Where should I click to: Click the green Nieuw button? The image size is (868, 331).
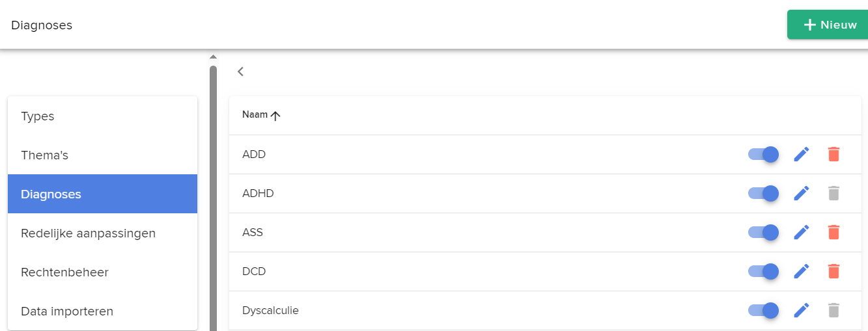[x=828, y=25]
